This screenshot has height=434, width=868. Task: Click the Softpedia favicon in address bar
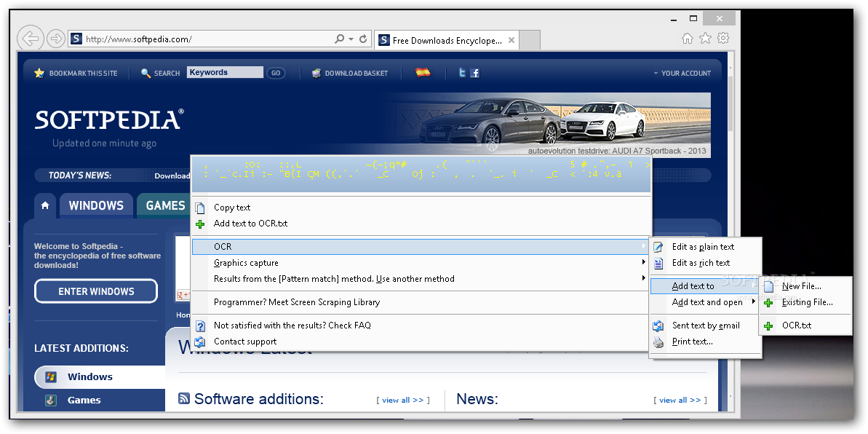(76, 39)
